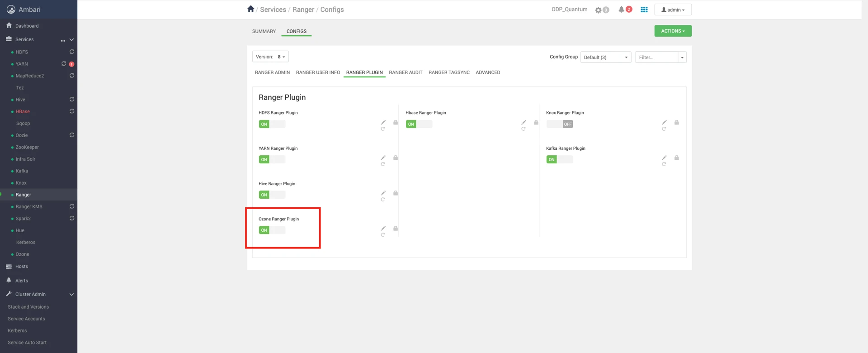
Task: Edit HDFS Ranger Plugin override pencil
Action: pos(383,122)
